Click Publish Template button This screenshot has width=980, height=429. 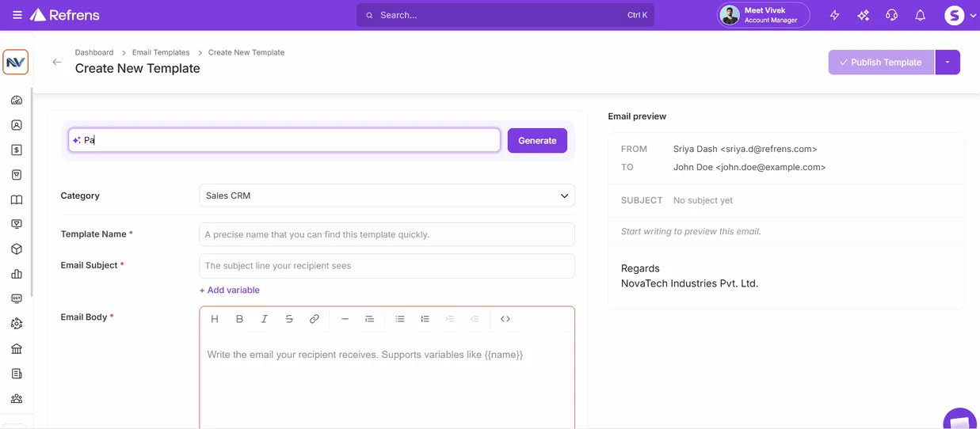point(881,63)
